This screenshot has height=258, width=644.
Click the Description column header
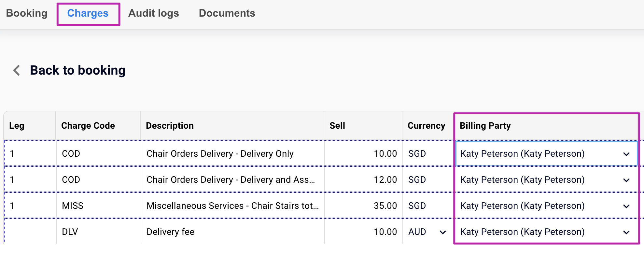pos(232,126)
